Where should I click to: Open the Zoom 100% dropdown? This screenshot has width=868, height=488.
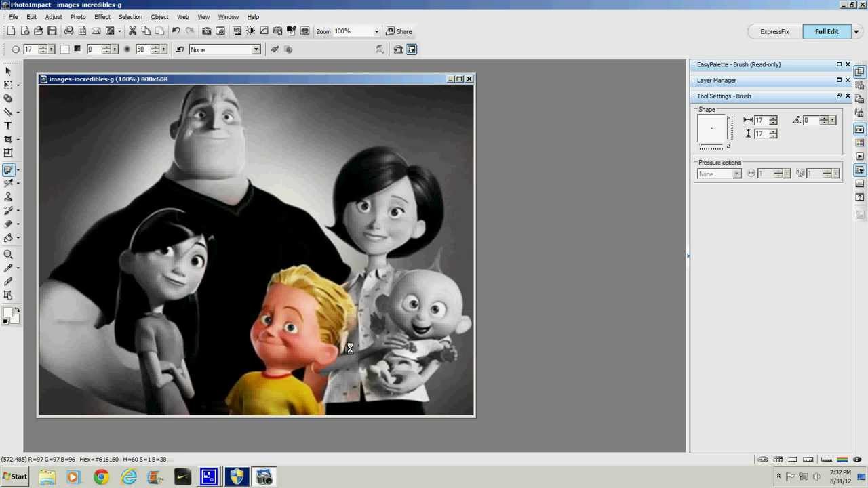click(376, 31)
